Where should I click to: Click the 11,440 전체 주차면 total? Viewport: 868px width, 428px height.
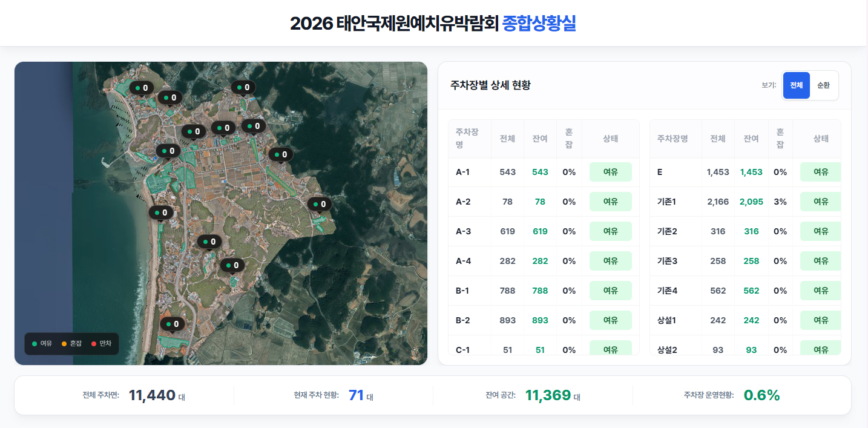[152, 395]
